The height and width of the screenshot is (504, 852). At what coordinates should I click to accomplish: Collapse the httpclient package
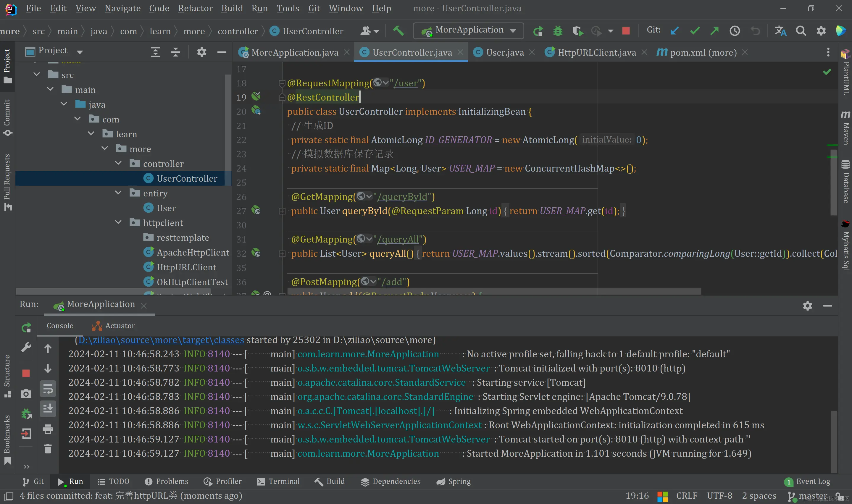pos(118,222)
